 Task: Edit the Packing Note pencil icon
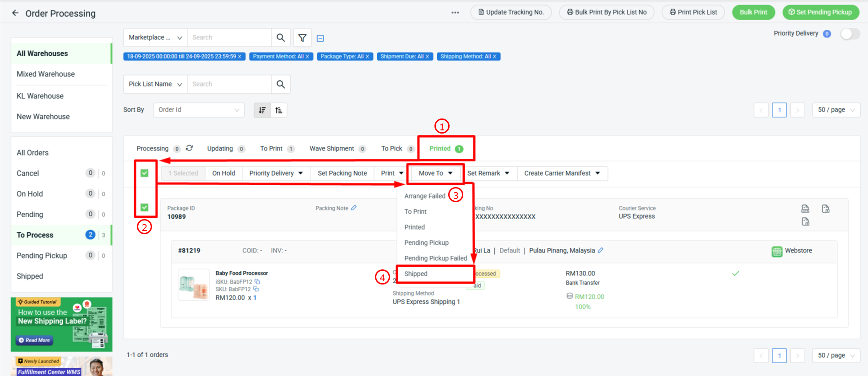354,208
